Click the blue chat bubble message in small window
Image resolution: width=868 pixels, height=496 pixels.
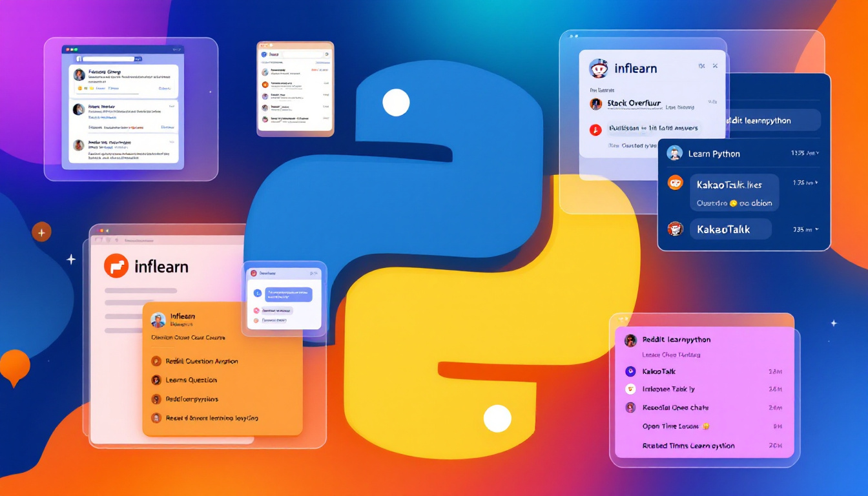(x=288, y=294)
